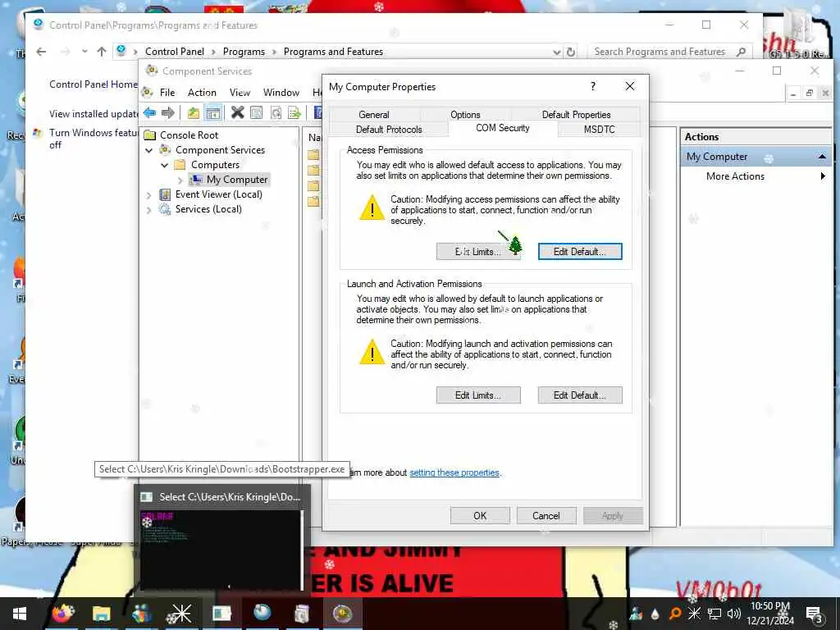This screenshot has height=630, width=840.
Task: Collapse the My Computer actions section
Action: click(x=822, y=157)
